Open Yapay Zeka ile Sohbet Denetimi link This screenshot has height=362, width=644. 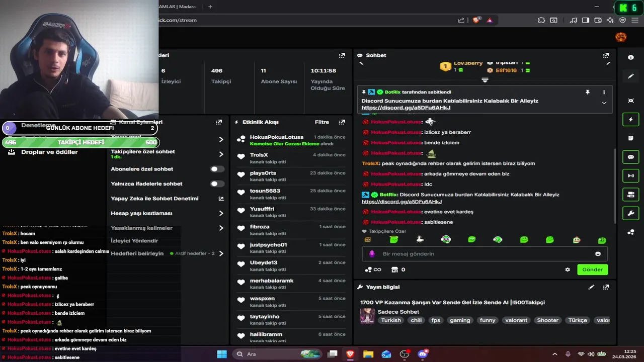tap(221, 199)
